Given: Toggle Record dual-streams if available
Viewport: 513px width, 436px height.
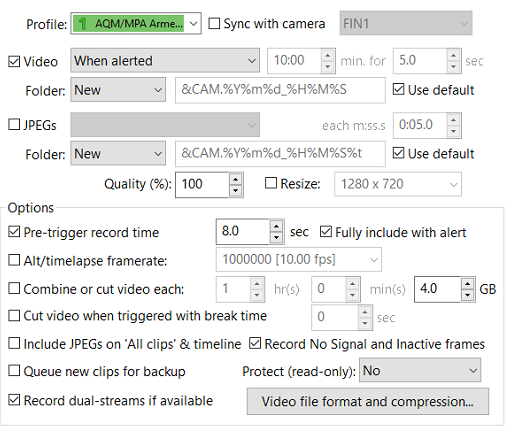Looking at the screenshot, I should (x=14, y=400).
